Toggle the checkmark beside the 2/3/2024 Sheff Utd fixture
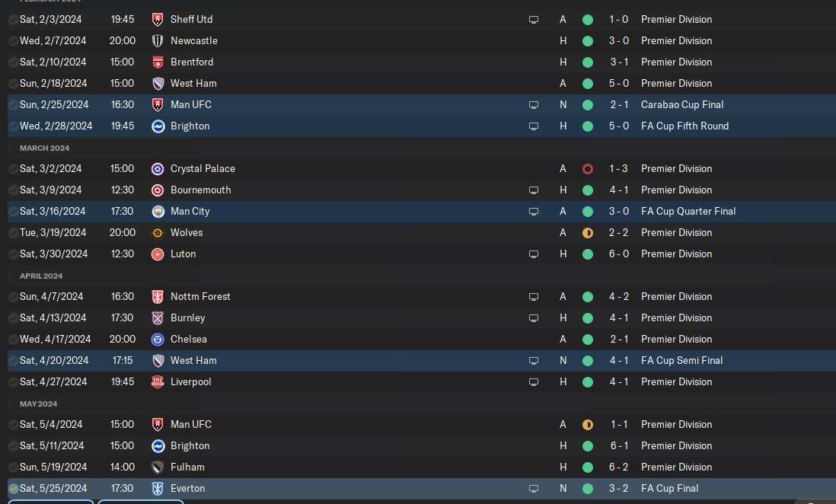836x504 pixels. 14,19
